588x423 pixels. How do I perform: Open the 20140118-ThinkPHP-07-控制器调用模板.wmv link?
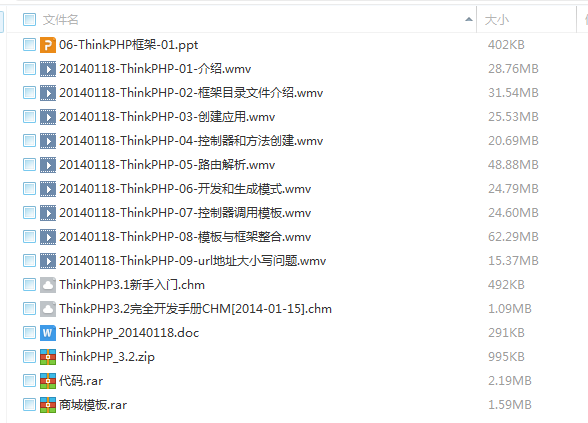pos(185,213)
